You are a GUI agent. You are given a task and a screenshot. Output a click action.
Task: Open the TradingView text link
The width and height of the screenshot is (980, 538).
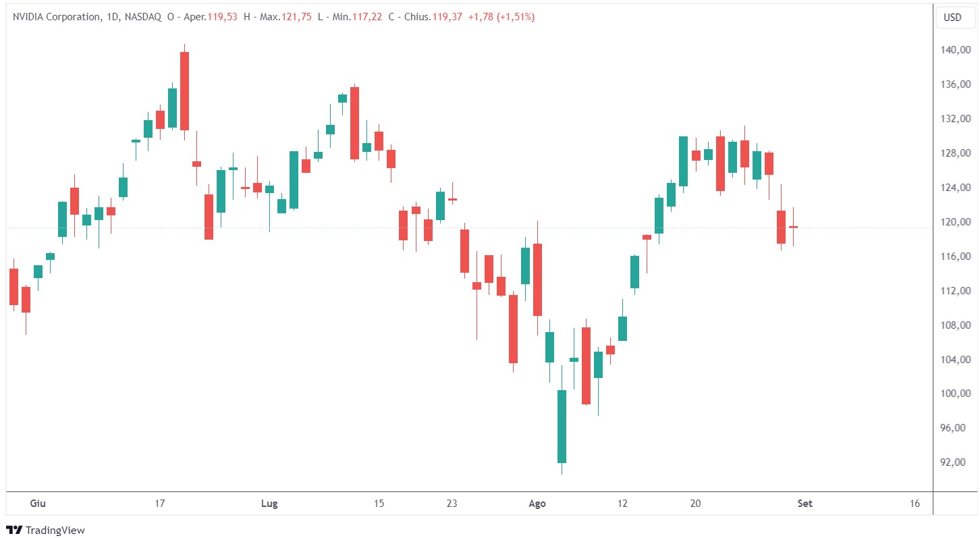point(55,531)
